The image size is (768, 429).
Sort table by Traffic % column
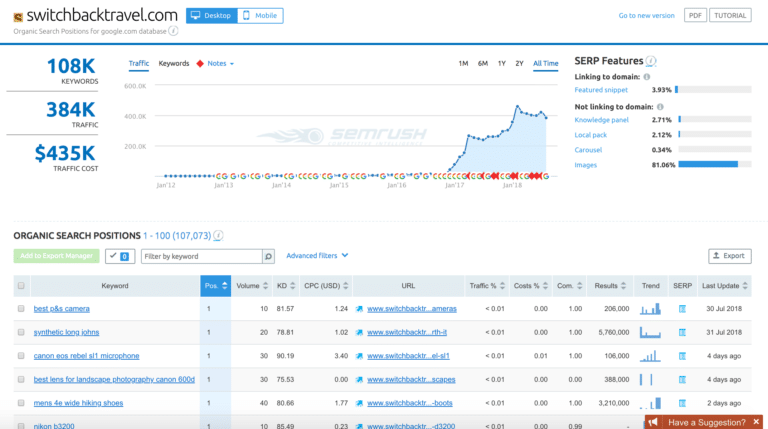pos(487,286)
